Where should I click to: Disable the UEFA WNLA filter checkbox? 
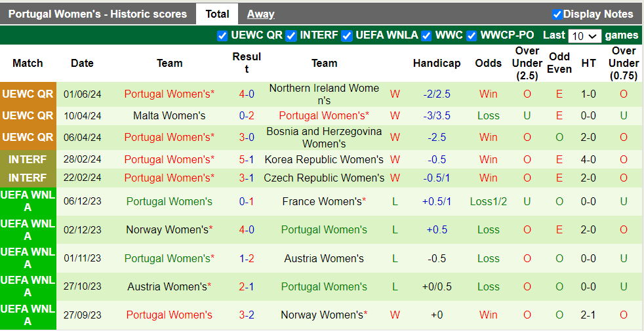pyautogui.click(x=347, y=36)
